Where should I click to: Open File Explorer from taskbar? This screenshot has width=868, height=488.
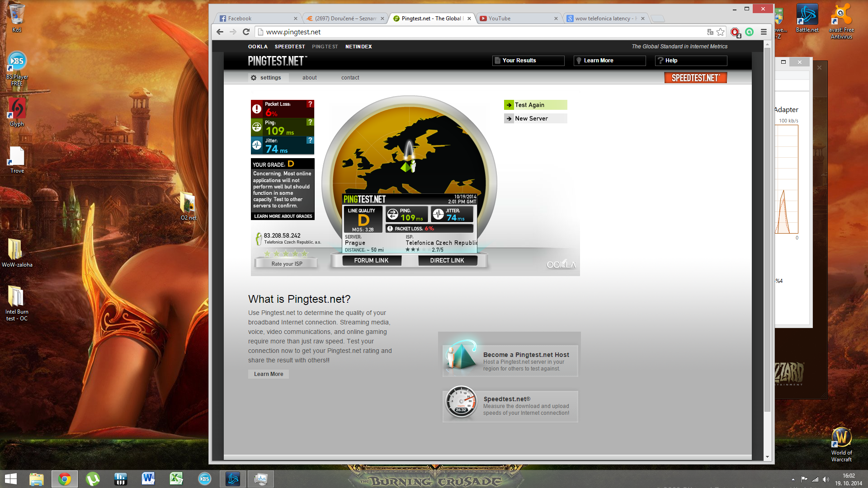click(36, 479)
